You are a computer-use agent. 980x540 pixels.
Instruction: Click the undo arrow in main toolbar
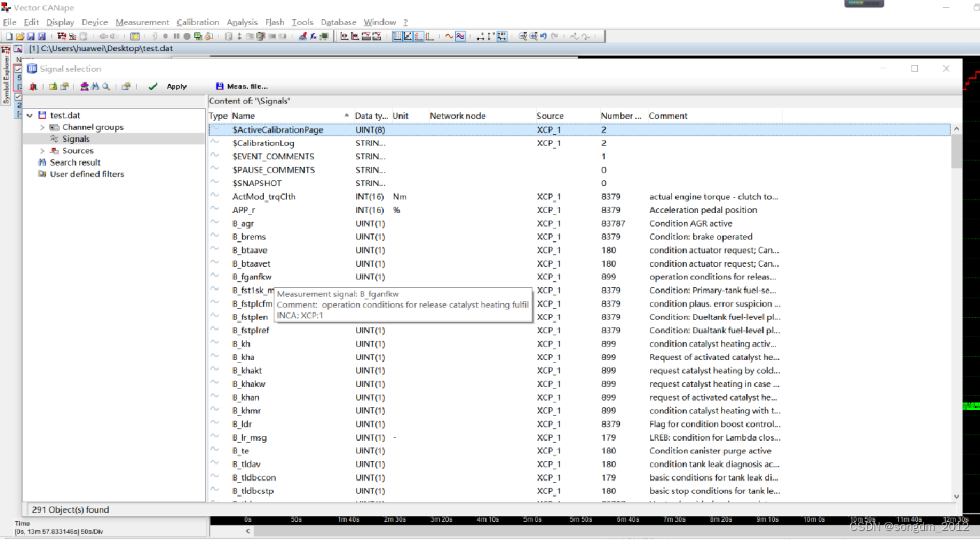coord(543,36)
